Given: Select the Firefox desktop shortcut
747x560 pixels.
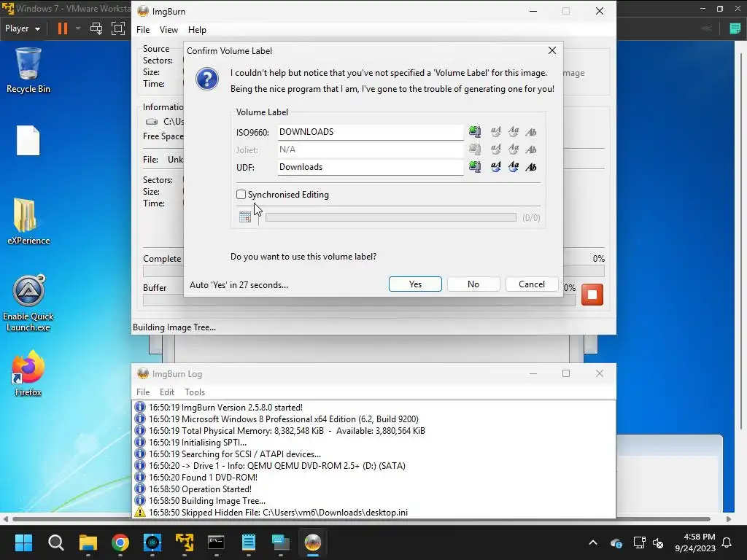Looking at the screenshot, I should coord(28,373).
